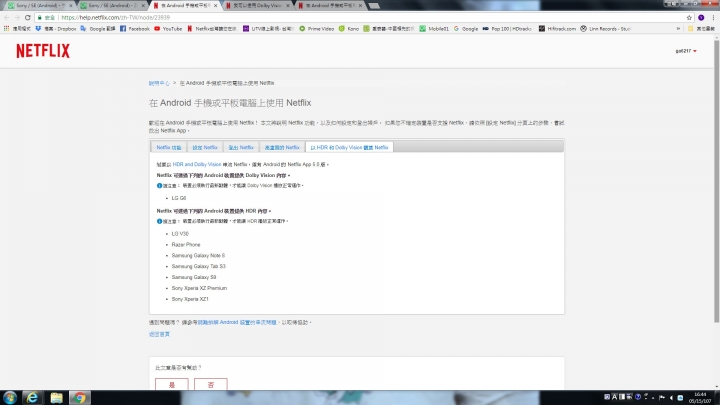Screen dimensions: 720x405
Task: Expand the bookmarks overflow chevron
Action: [678, 28]
